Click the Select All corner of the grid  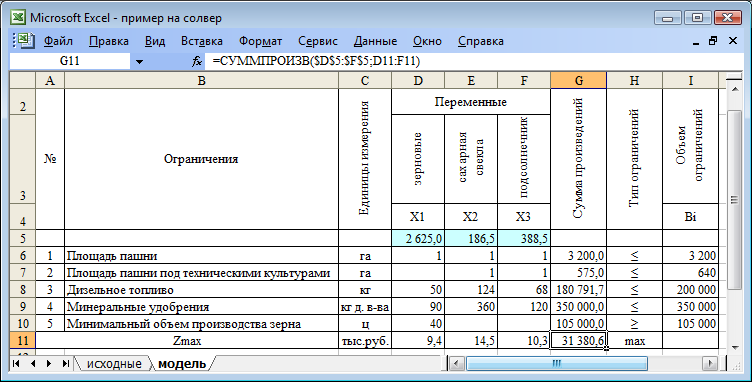point(23,81)
